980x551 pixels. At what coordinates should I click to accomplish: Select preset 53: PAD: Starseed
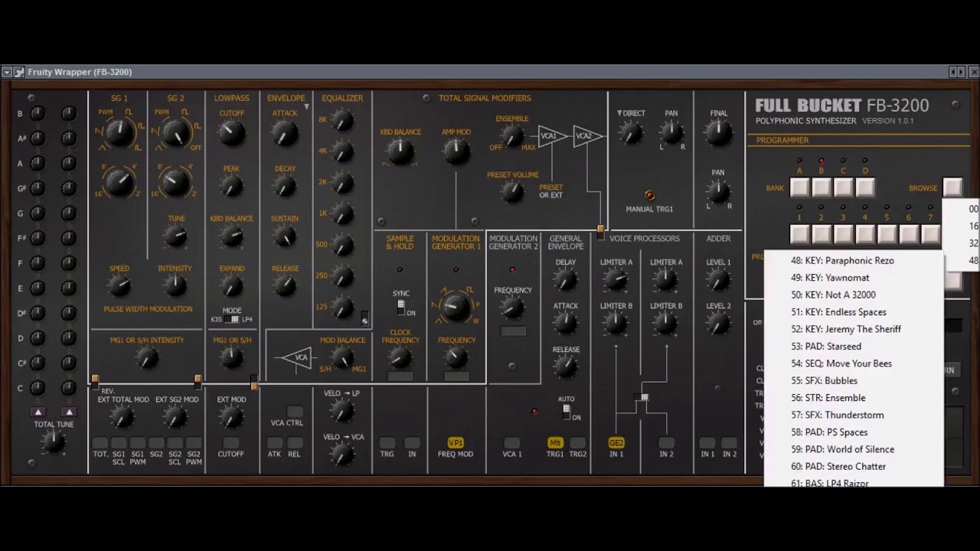854,346
